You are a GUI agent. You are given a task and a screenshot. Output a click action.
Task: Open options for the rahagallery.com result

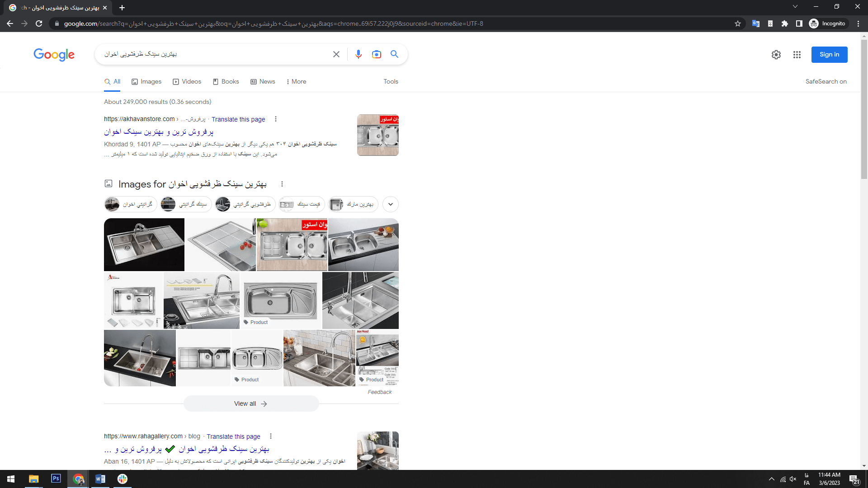pyautogui.click(x=271, y=436)
